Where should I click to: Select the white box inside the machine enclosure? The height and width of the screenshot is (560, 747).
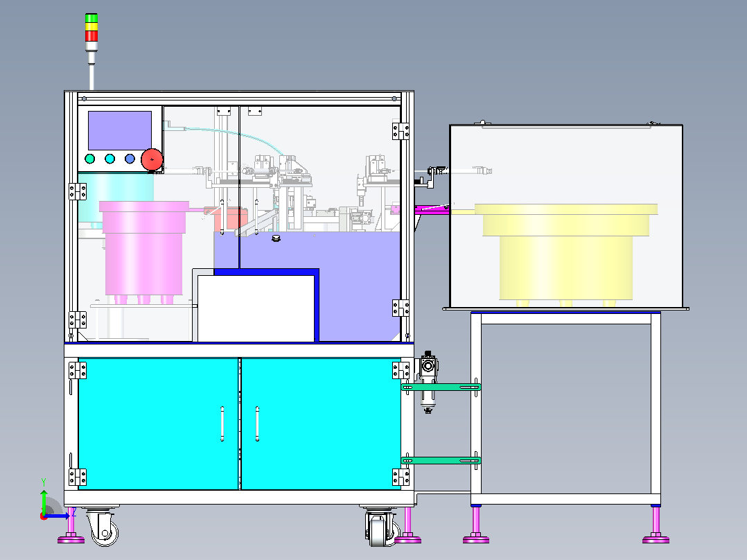pos(256,308)
